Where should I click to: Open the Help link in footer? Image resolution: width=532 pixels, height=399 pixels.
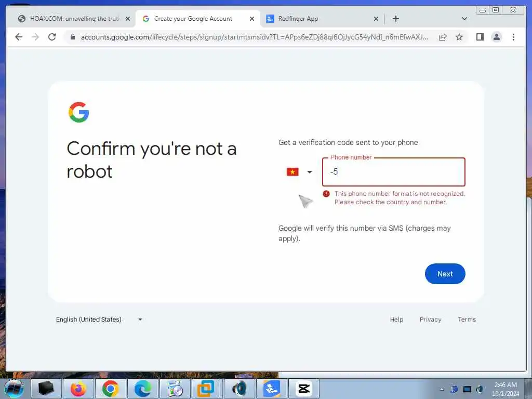click(x=396, y=320)
